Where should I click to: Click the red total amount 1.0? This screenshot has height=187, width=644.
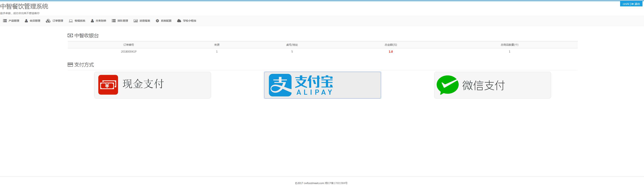click(391, 52)
